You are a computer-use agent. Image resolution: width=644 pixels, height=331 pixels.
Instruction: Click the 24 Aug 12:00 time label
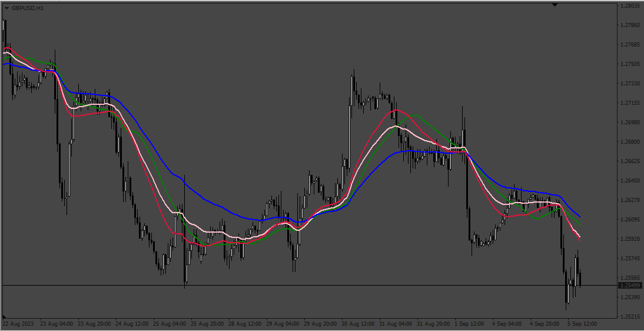132,323
